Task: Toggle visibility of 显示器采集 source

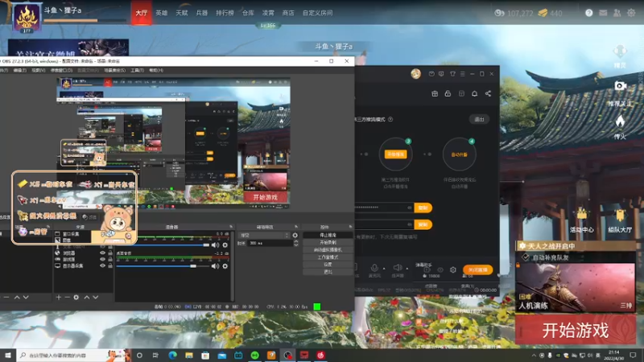Action: tap(103, 265)
